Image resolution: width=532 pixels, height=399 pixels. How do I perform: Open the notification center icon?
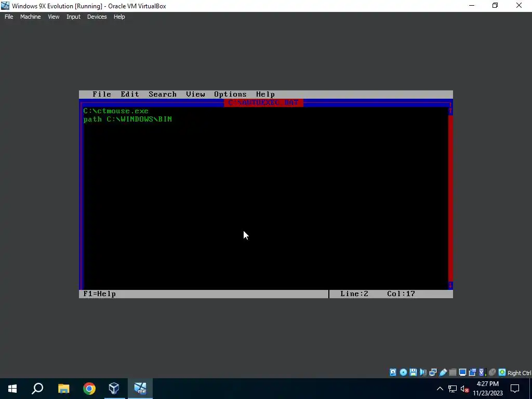[x=515, y=389]
